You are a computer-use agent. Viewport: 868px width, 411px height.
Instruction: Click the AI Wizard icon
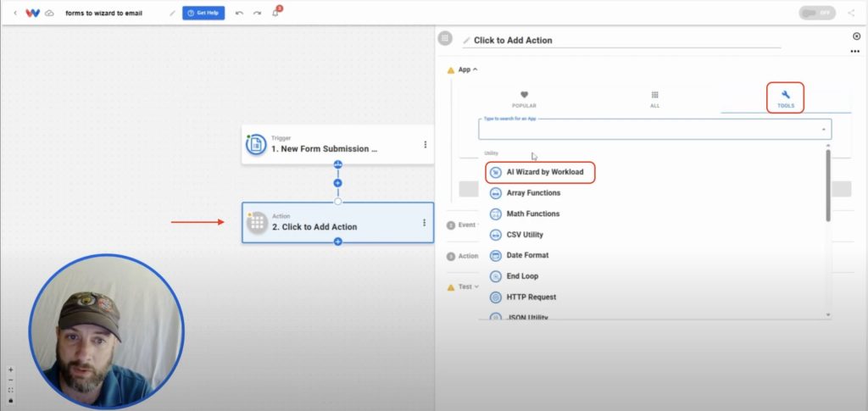[x=495, y=172]
